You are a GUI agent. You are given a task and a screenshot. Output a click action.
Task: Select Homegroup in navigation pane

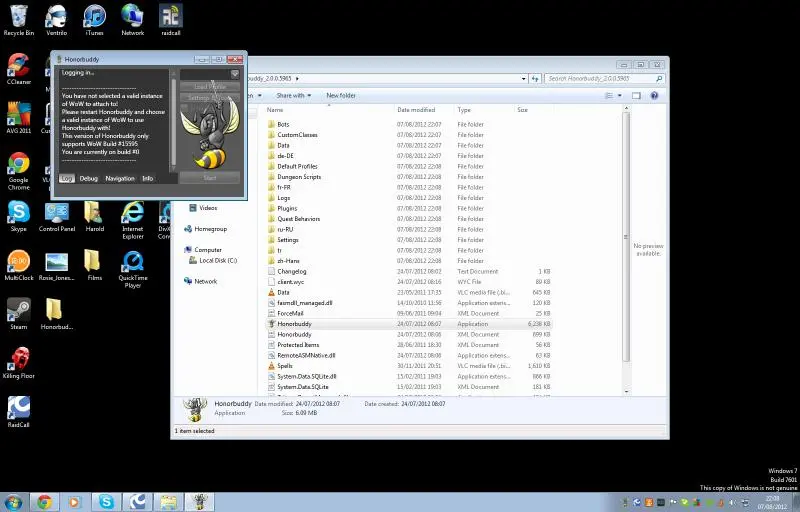(x=206, y=229)
